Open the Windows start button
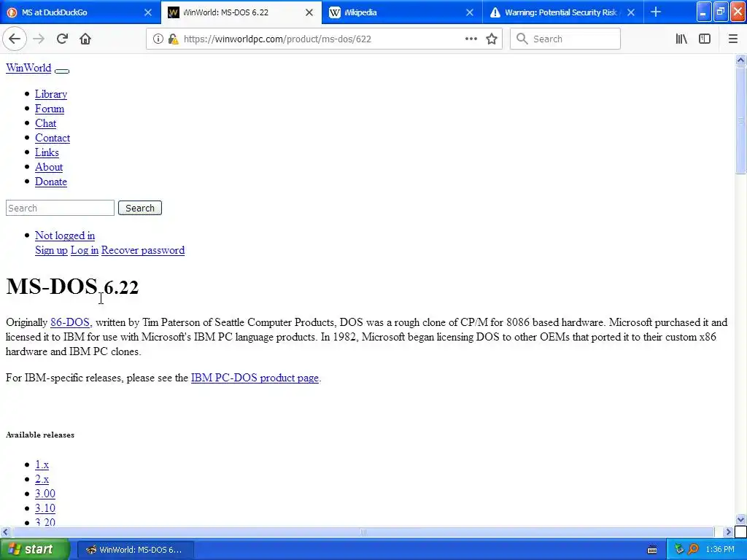 (35, 549)
